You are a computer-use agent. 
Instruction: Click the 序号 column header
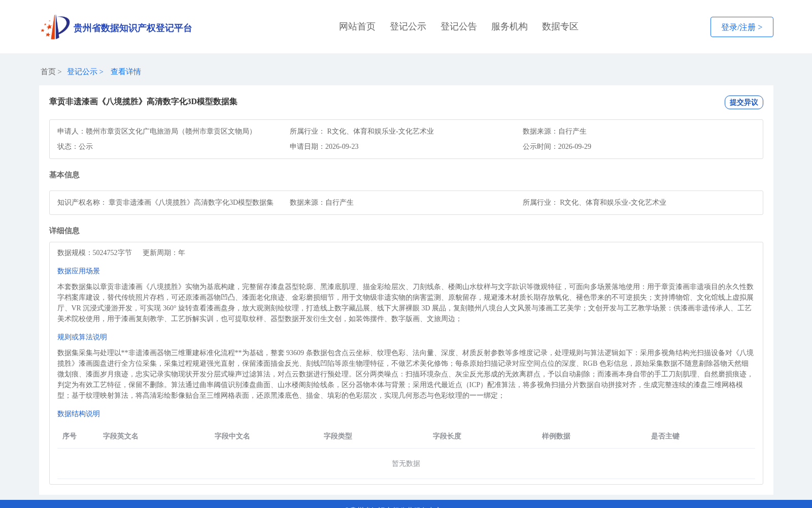tap(70, 436)
